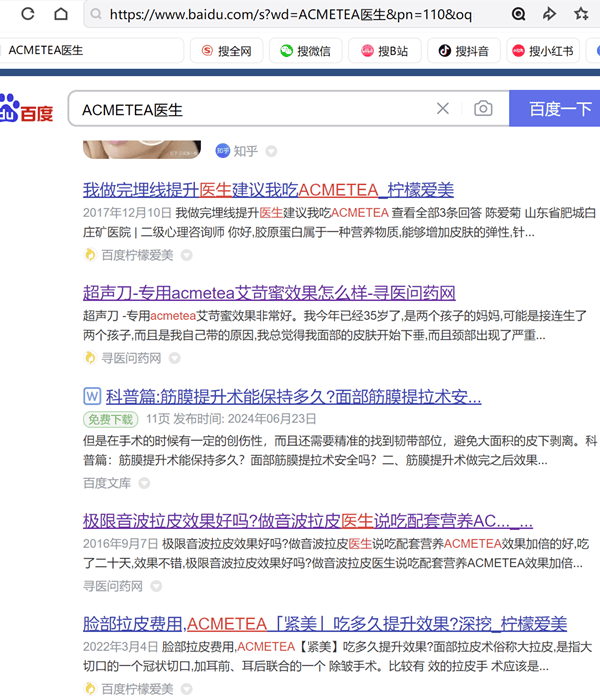Open the Baidu logo home link
600x696 pixels.
coord(27,109)
